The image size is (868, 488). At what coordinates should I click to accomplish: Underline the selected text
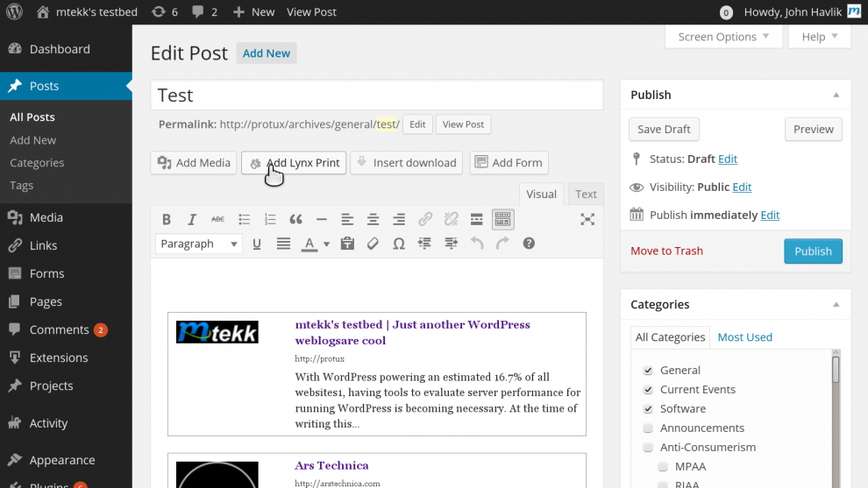pos(257,244)
